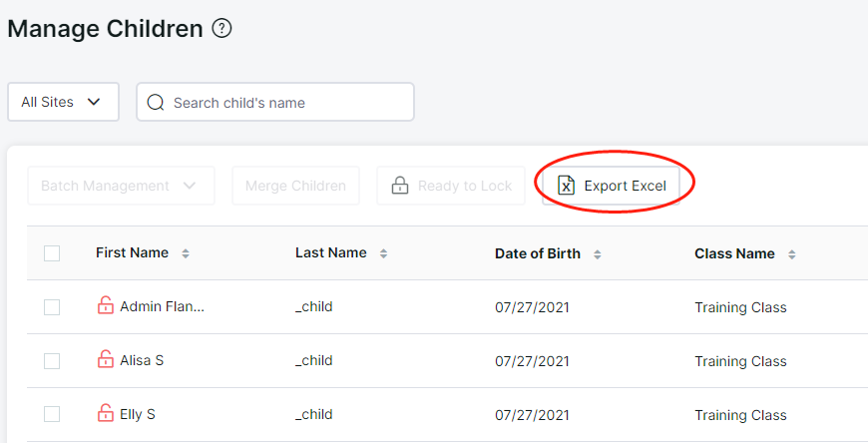This screenshot has width=868, height=443.
Task: Expand the Batch Management dropdown
Action: (121, 186)
